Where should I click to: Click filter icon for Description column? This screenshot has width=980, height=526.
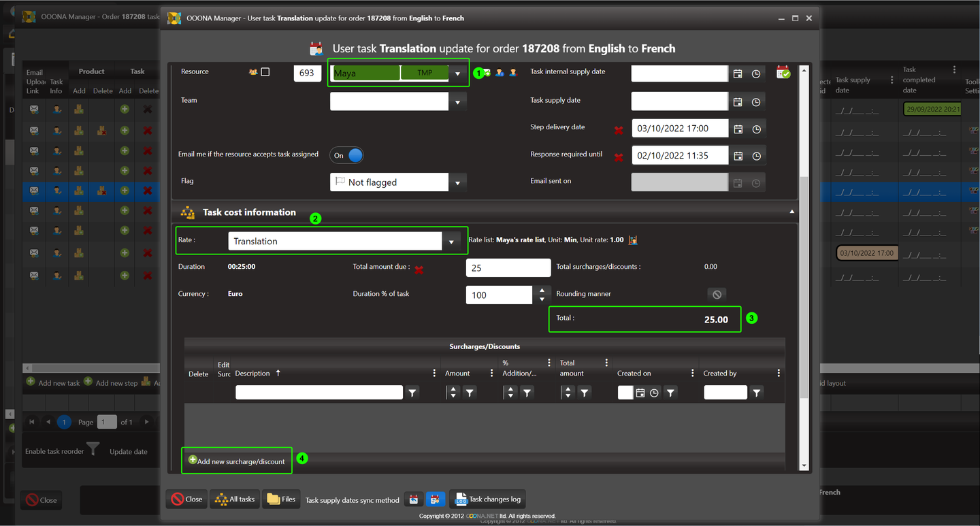[x=412, y=393]
